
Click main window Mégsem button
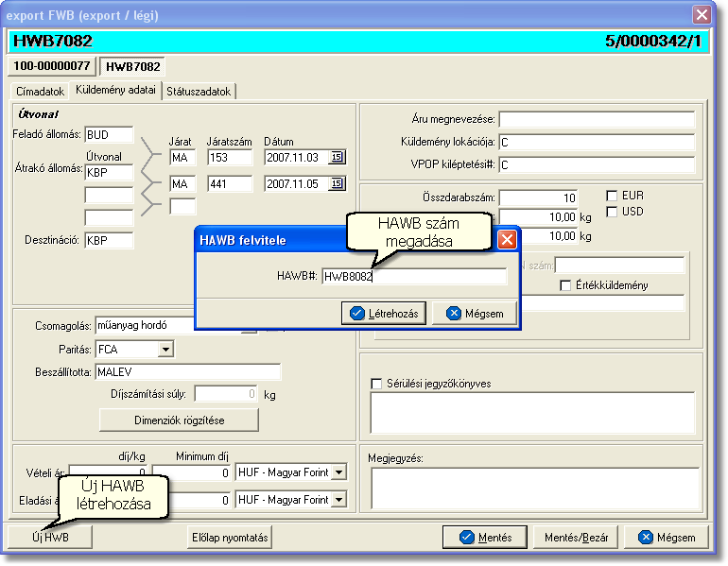point(667,538)
